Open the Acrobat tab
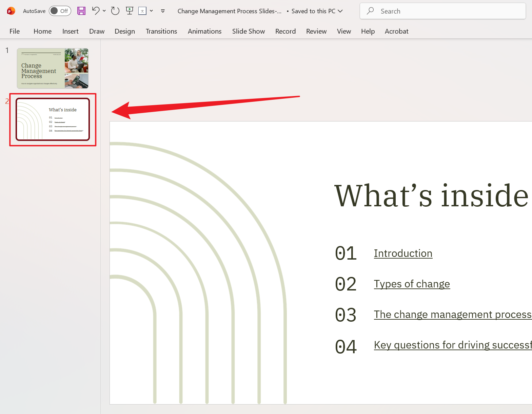 coord(396,31)
